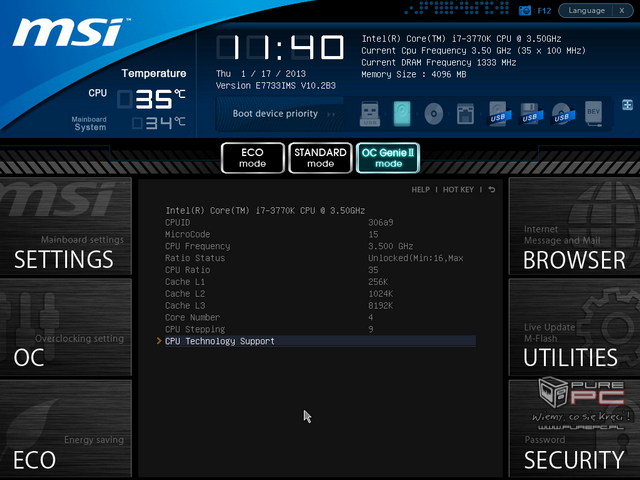Viewport: 640px width, 480px height.
Task: Select the USB hard disk boot icon
Action: tap(498, 113)
